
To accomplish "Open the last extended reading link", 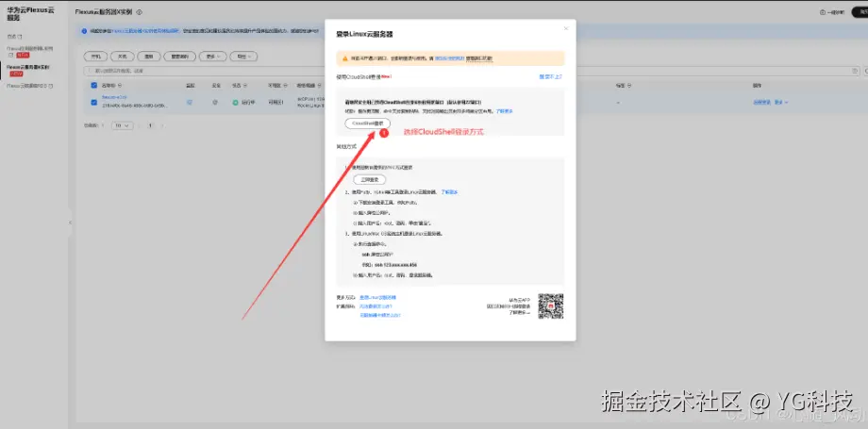I will click(379, 315).
